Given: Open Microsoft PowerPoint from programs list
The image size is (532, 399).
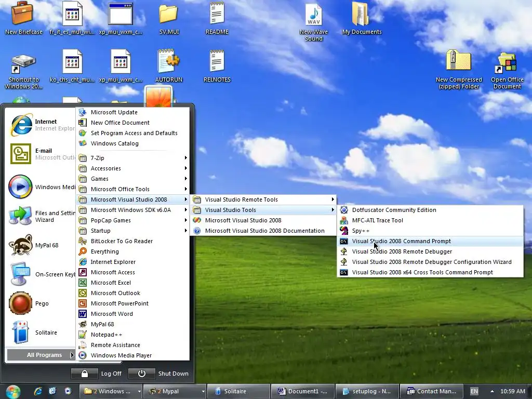Looking at the screenshot, I should click(x=133, y=303).
